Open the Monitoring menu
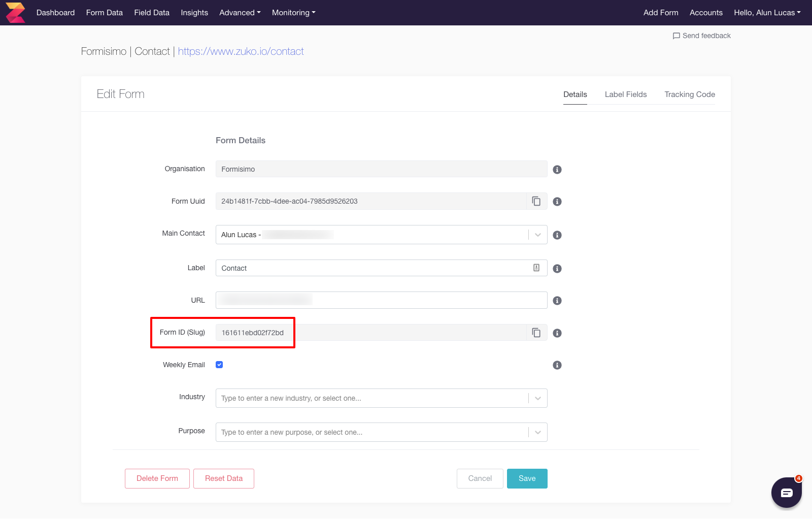 coord(294,13)
